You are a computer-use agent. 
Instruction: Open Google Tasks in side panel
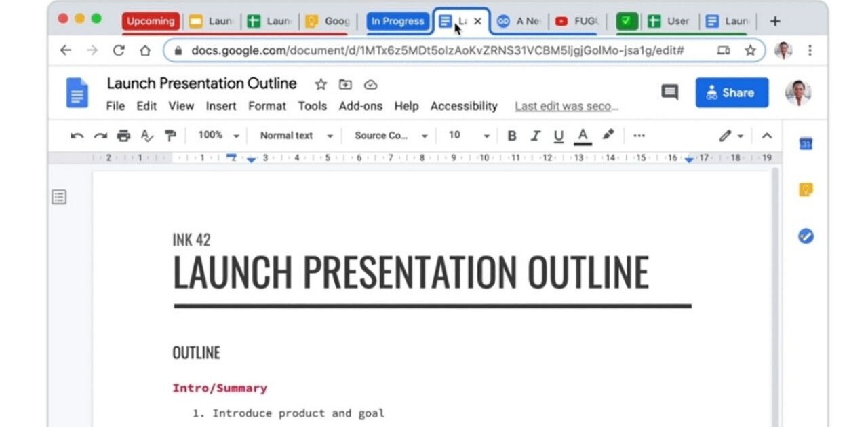pos(806,236)
